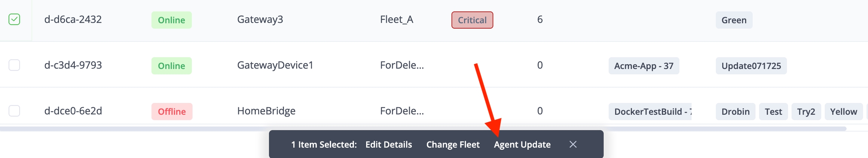Image resolution: width=868 pixels, height=158 pixels.
Task: Click the Critical alert badge
Action: [x=472, y=20]
